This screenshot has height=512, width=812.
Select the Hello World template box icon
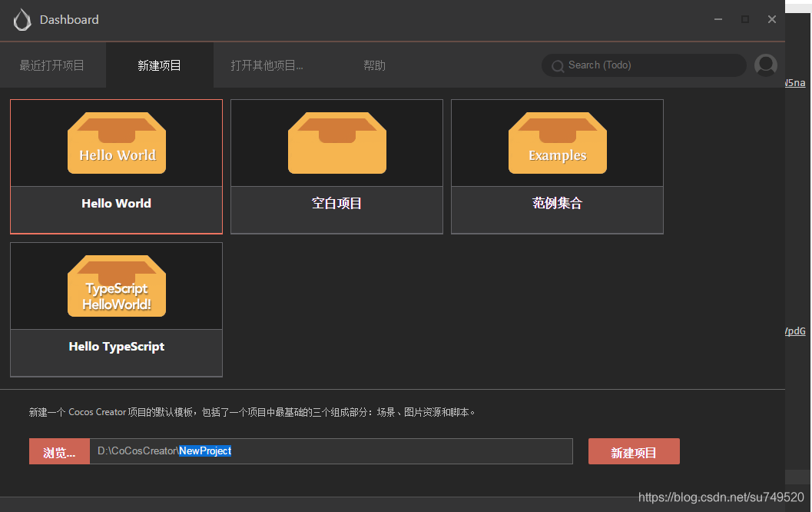click(x=117, y=143)
